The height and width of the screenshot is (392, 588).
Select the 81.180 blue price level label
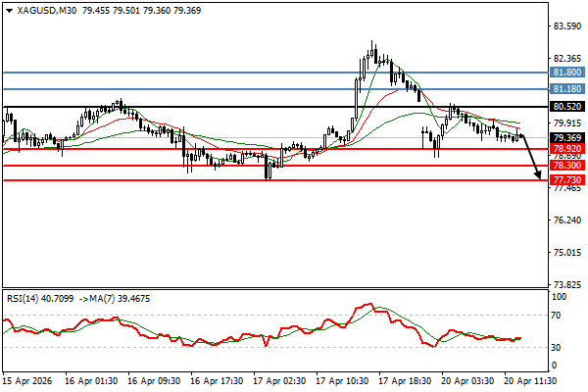click(565, 89)
